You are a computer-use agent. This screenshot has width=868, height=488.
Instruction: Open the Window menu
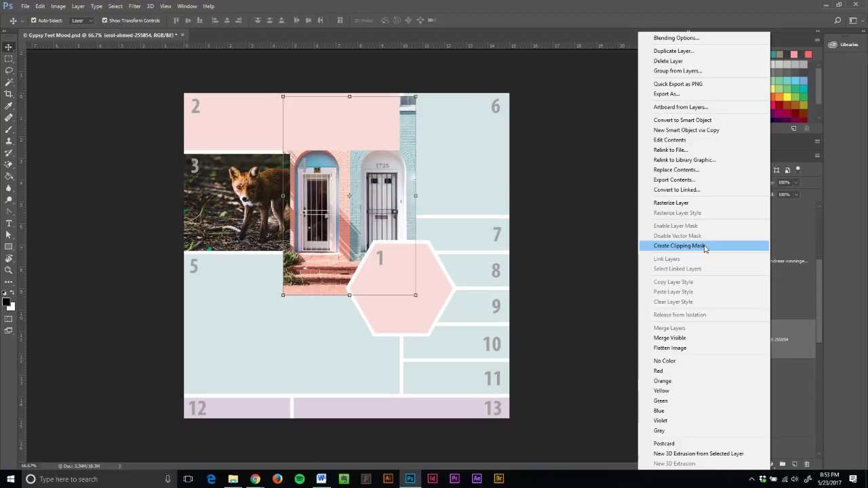(187, 6)
